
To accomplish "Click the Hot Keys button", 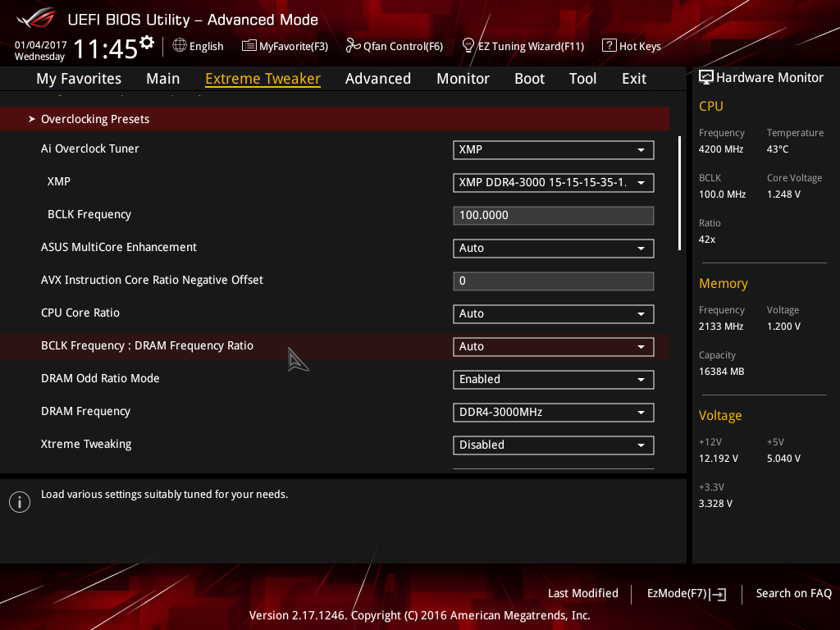I will click(x=632, y=46).
